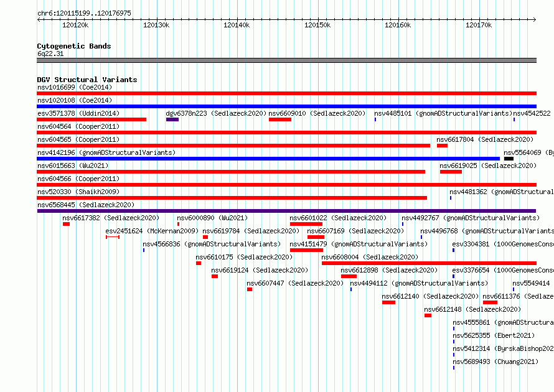
Task: Select the nsv6609010 (Sedlazeck2020) red bar
Action: coord(280,119)
